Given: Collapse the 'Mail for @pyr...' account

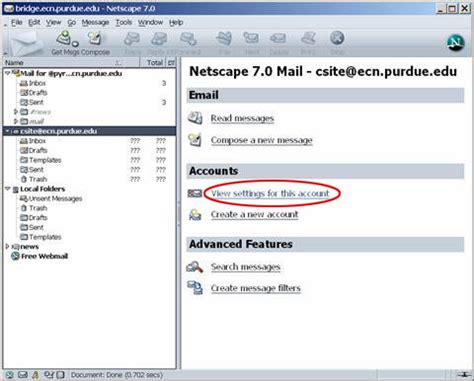Looking at the screenshot, I should [x=8, y=73].
